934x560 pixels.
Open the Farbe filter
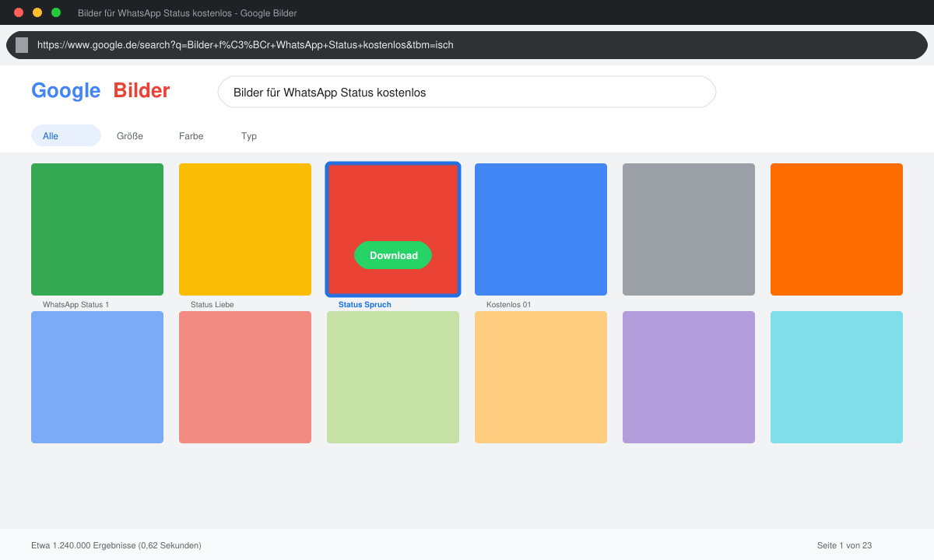[x=191, y=136]
